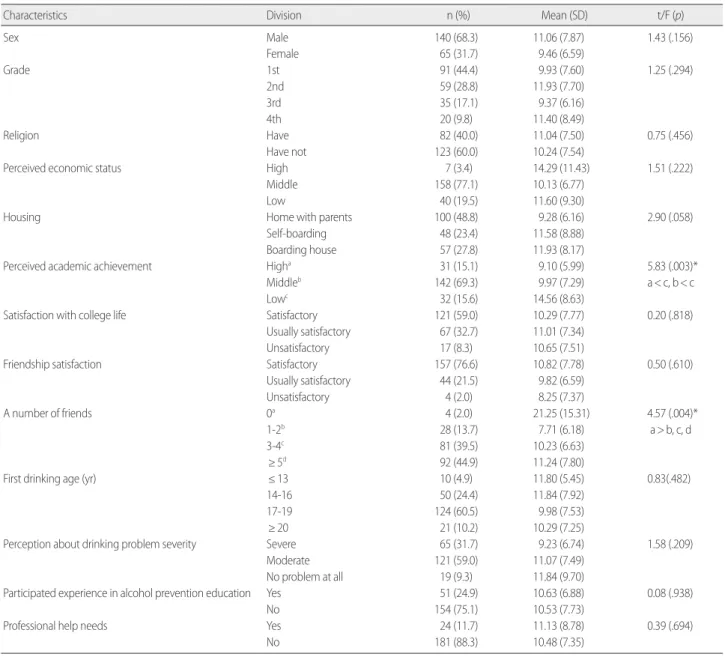Click the '11.06 (7.87)' mean value
Screen dimensions: 725x657
[x=559, y=37]
